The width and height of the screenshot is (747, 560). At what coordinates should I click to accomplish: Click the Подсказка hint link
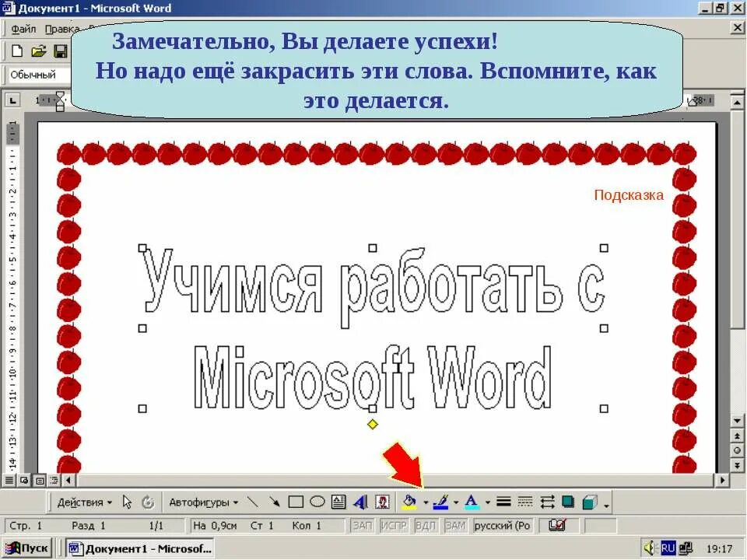[629, 195]
